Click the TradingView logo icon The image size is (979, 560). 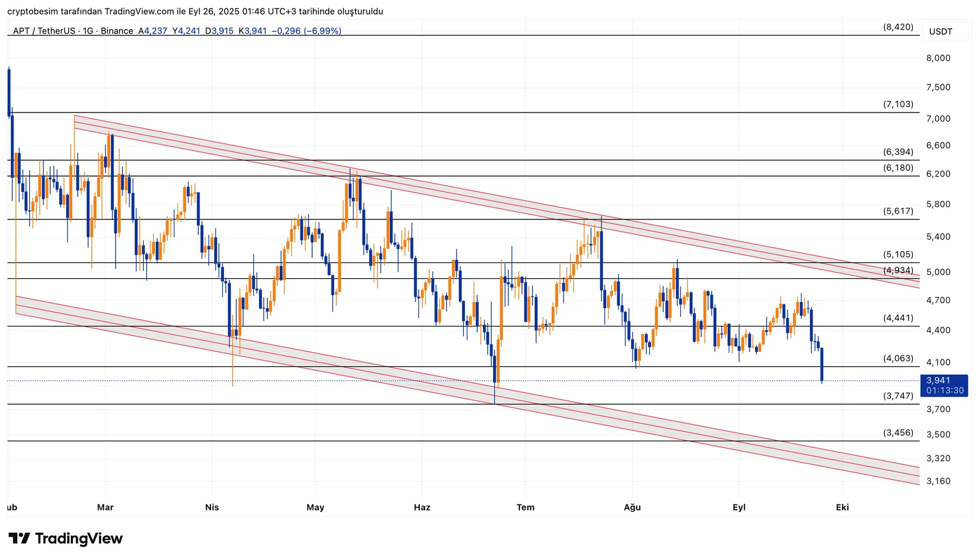coord(19,539)
